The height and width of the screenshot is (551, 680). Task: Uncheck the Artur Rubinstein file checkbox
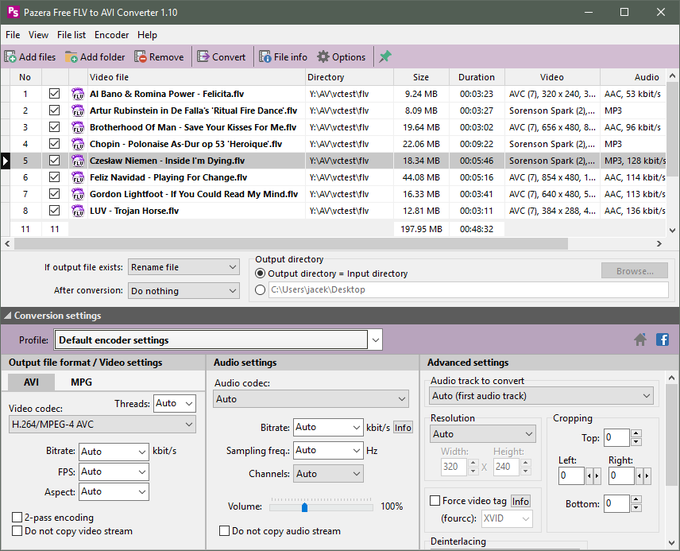[x=54, y=111]
